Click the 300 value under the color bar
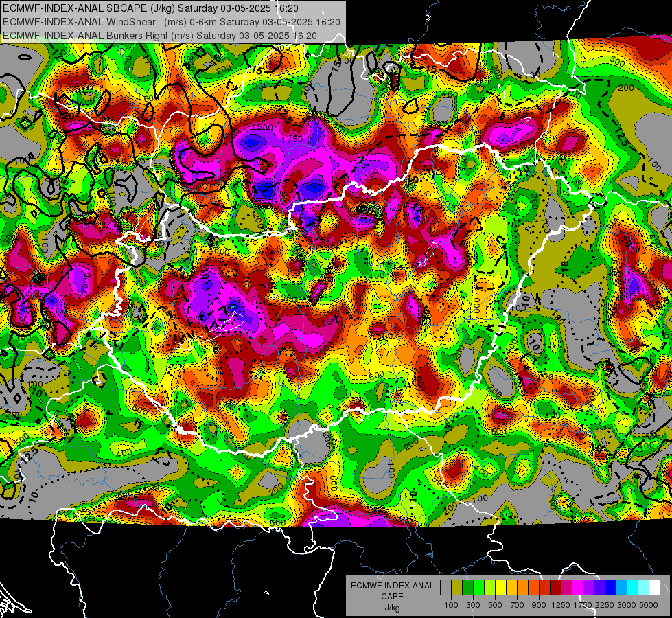 pos(473,605)
